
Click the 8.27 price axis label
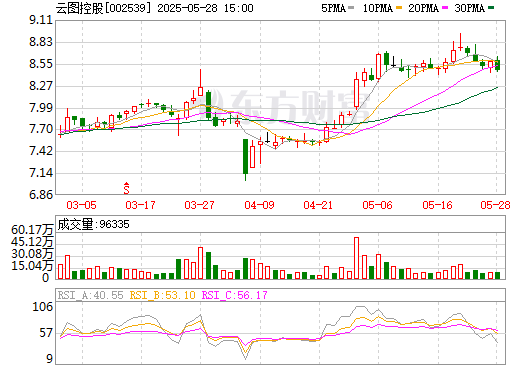(41, 86)
